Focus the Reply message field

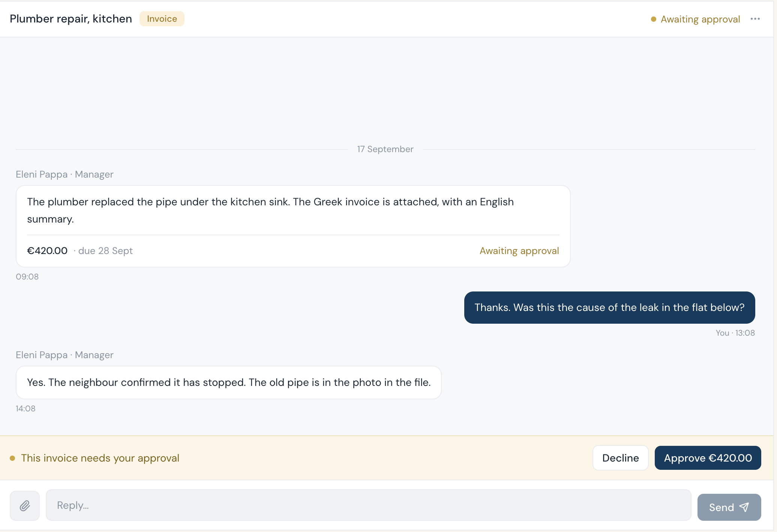pos(368,505)
